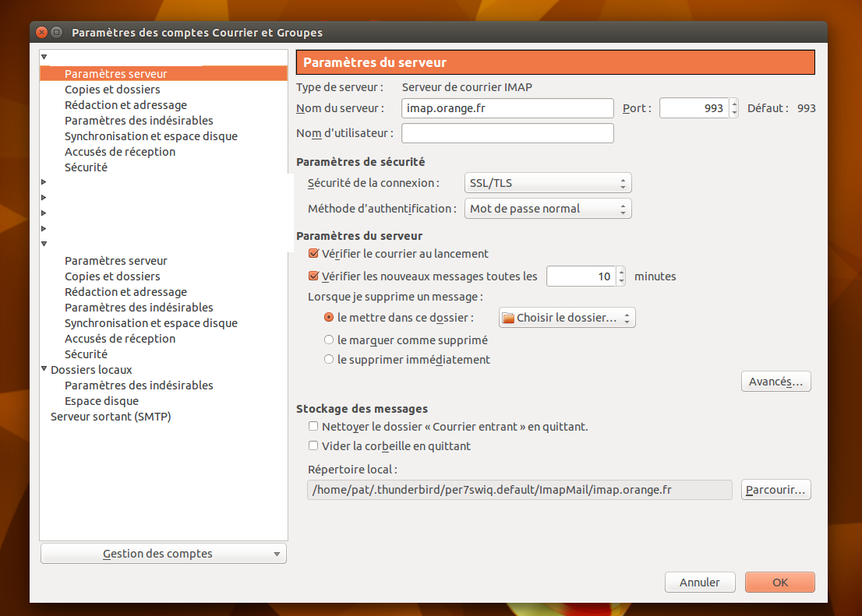Select 'Serveur sortant (SMTP)' in sidebar
This screenshot has width=862, height=616.
tap(111, 417)
